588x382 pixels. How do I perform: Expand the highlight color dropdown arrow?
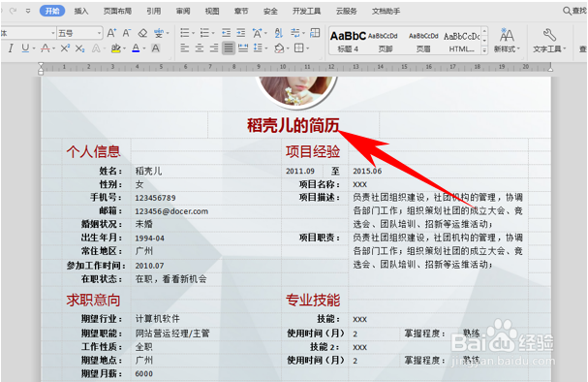click(125, 48)
